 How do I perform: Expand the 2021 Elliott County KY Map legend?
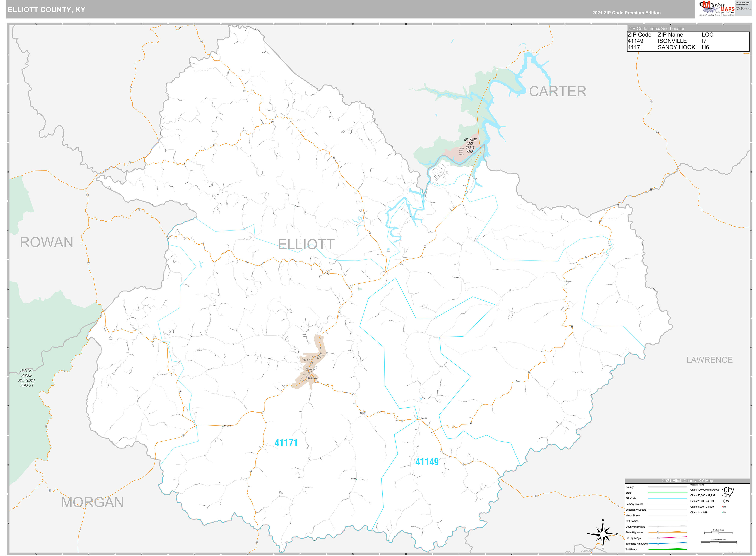(688, 481)
